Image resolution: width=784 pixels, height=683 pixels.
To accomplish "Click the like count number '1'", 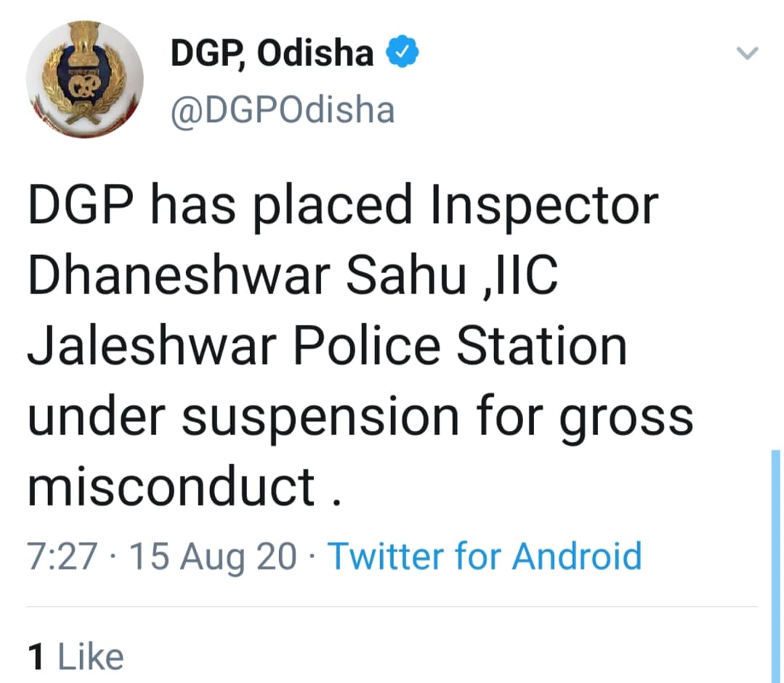I will point(36,657).
